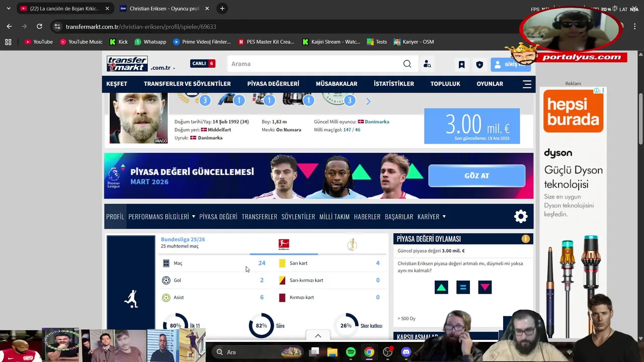Open the Kick bookmark
Screen dimensions: 644x362
pyautogui.click(x=119, y=42)
